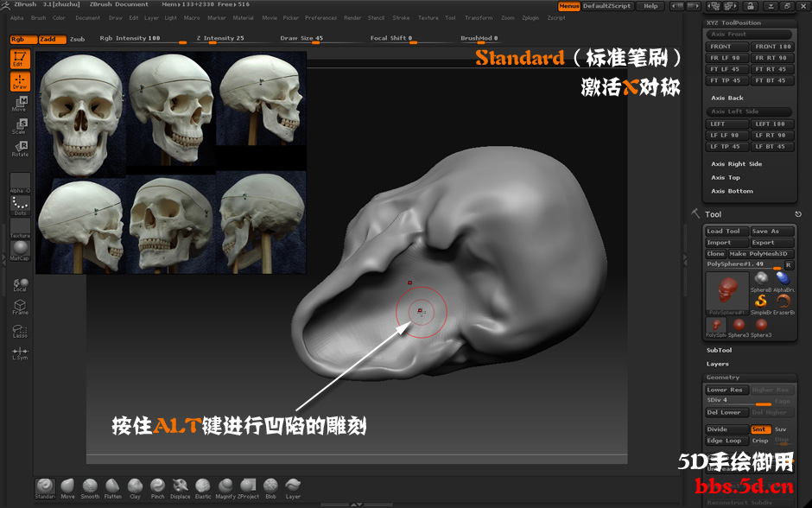The width and height of the screenshot is (812, 508).
Task: Select the large PolySphere#1 skull thumbnail
Action: pyautogui.click(x=727, y=293)
